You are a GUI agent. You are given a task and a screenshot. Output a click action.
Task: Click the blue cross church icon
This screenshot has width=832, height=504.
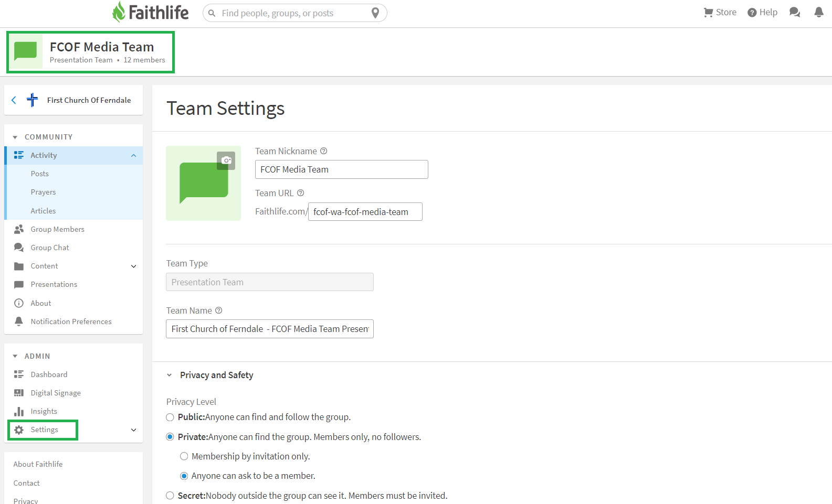point(33,100)
